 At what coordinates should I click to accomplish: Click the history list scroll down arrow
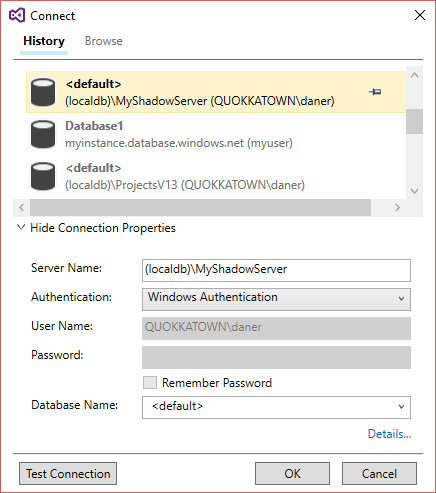point(414,191)
